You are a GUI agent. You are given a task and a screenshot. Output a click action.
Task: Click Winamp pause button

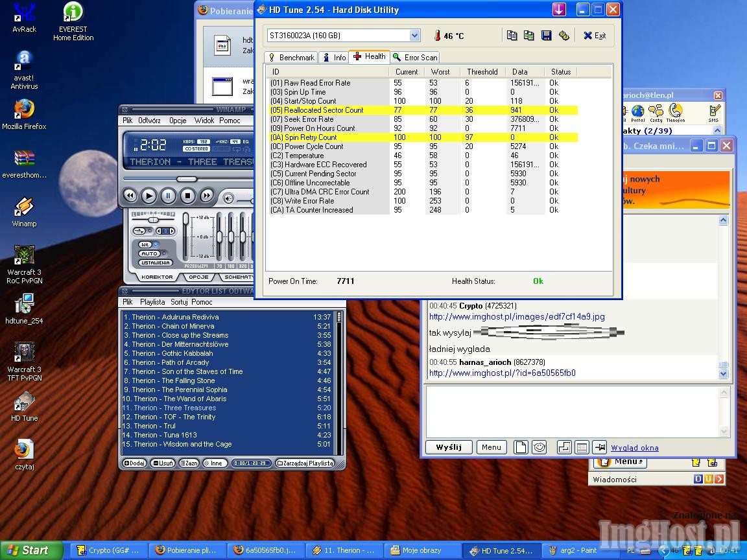click(168, 196)
